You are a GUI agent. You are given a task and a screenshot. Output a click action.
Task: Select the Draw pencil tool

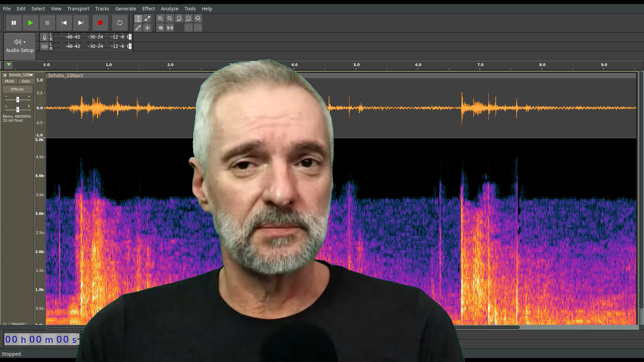click(138, 28)
